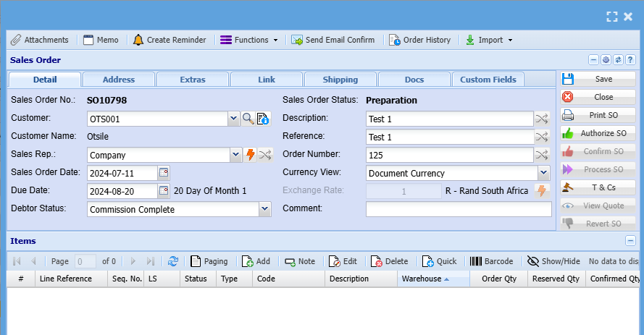Click the customer search magnifier icon
Screen dimensions: 644x335
[248, 119]
